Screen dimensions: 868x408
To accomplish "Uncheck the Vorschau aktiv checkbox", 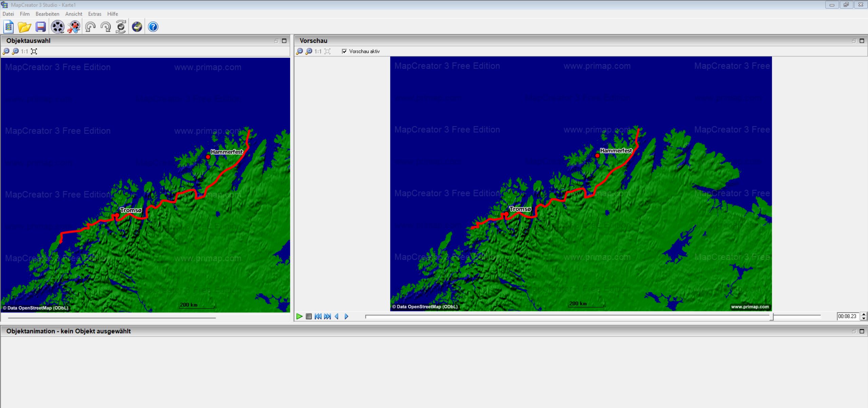I will click(x=344, y=51).
